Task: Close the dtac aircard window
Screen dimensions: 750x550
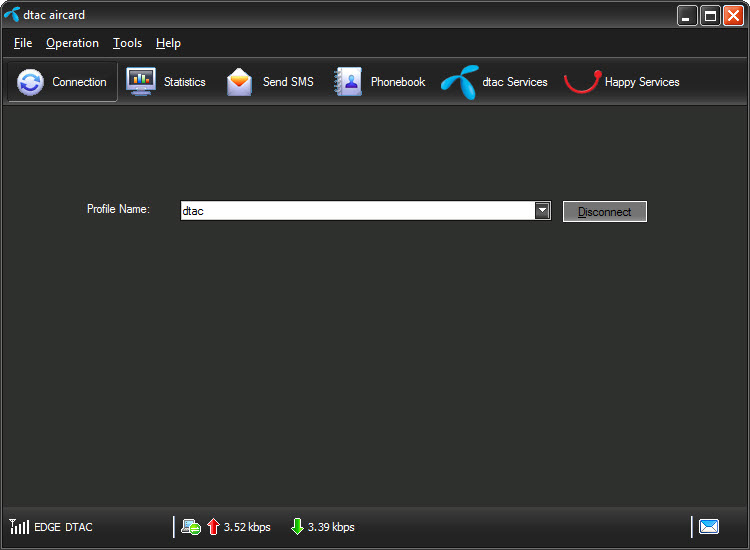Action: pos(733,16)
